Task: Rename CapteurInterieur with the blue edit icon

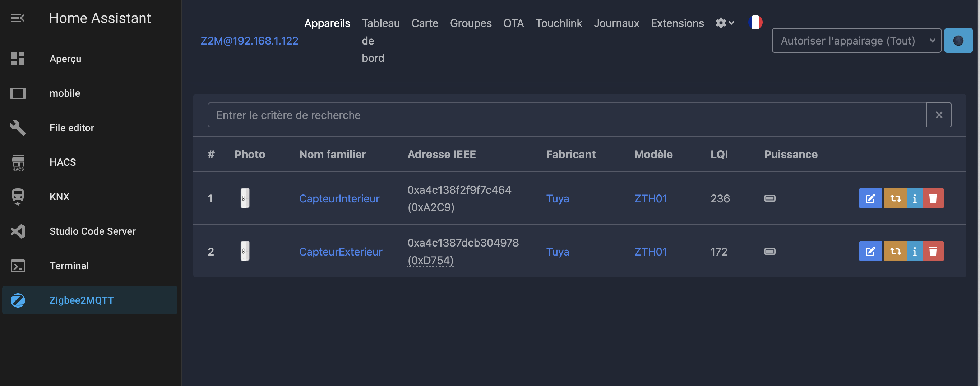Action: pyautogui.click(x=870, y=198)
